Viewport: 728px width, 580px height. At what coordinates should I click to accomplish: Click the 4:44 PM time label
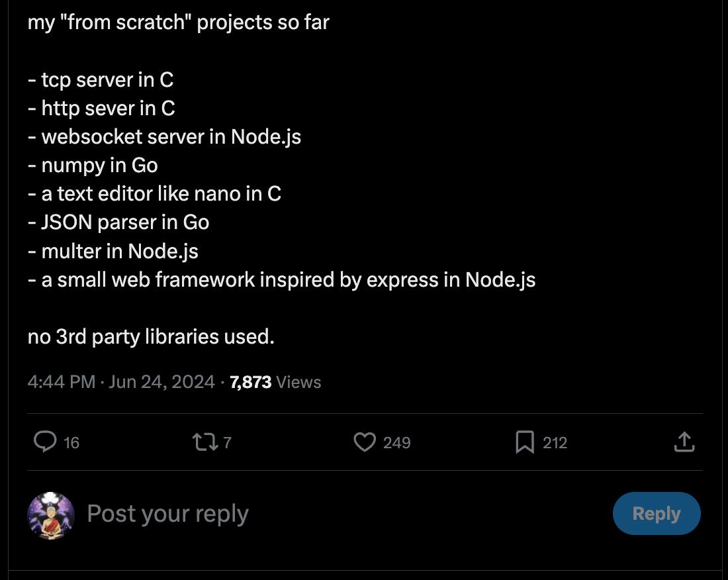coord(61,381)
